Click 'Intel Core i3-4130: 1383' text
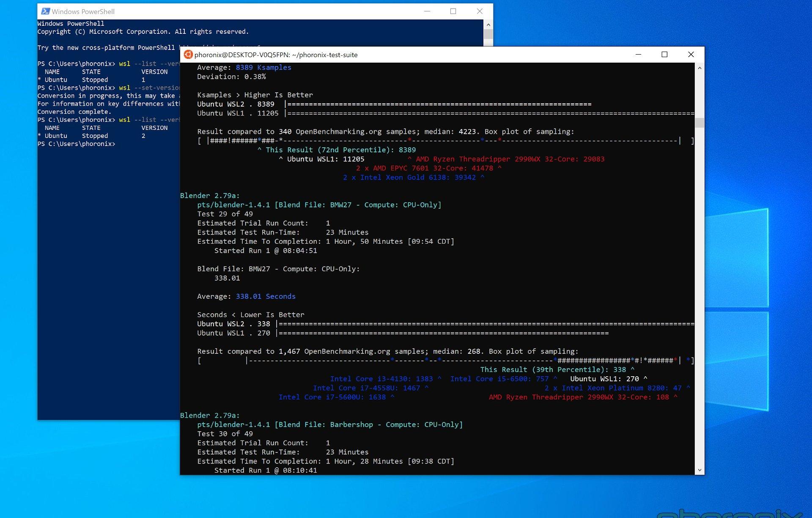Image resolution: width=812 pixels, height=518 pixels. click(x=381, y=379)
